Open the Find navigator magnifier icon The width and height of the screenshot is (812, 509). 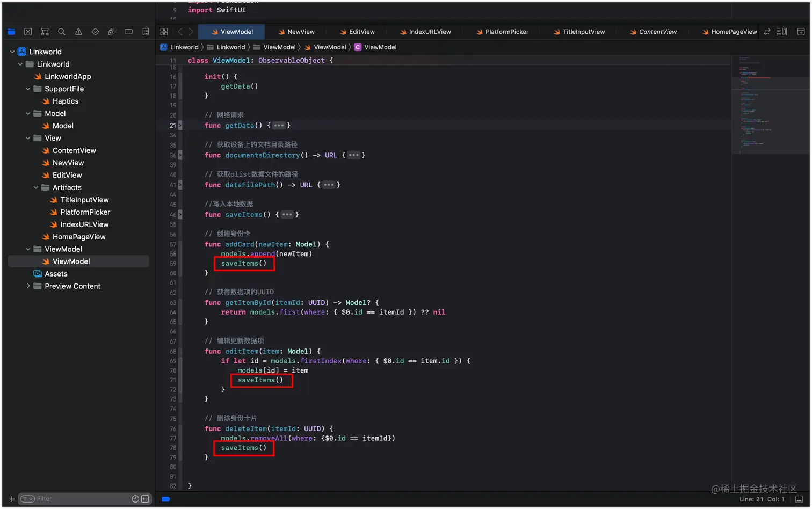coord(62,32)
